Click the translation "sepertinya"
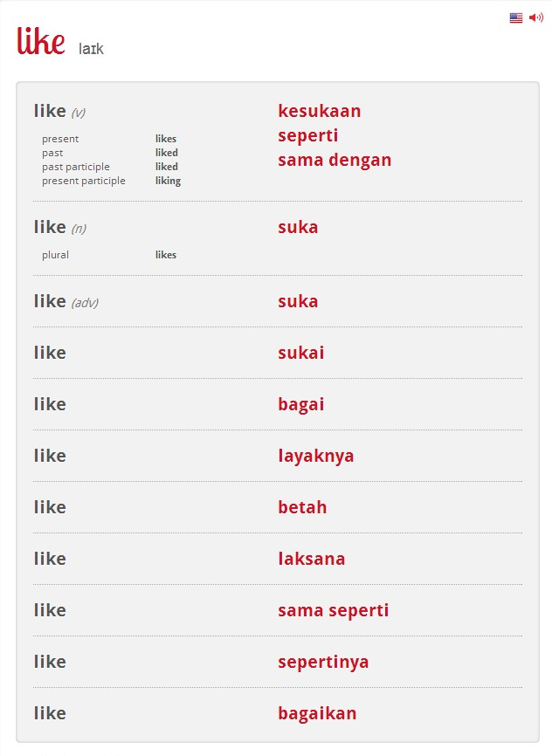This screenshot has height=756, width=552. (323, 662)
